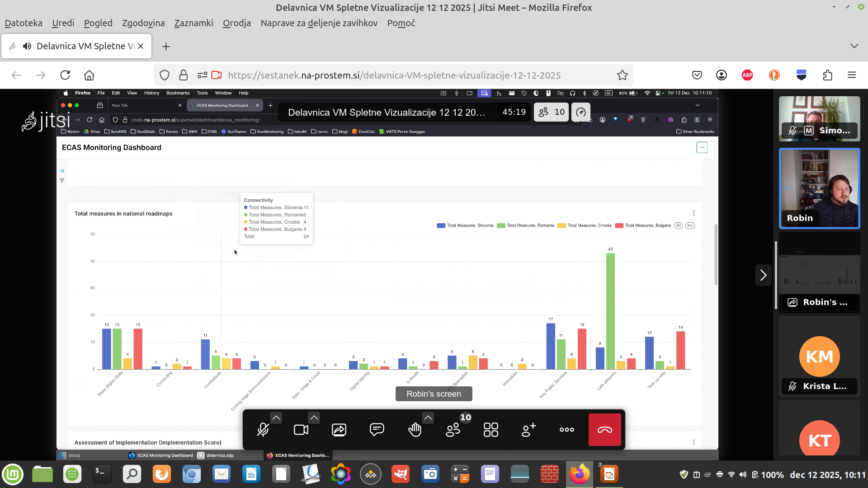This screenshot has width=868, height=488.
Task: Click the system volume icon in tray
Action: click(743, 474)
